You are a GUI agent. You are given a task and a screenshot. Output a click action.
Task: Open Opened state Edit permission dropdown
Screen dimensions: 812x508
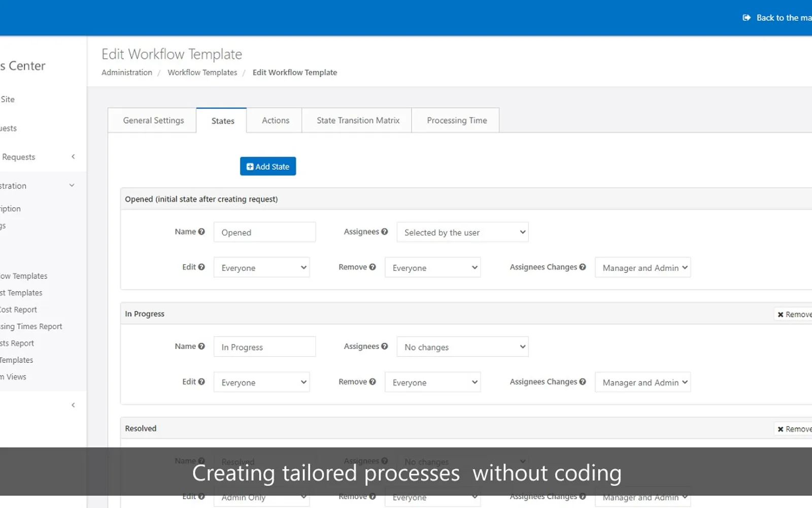pos(261,268)
